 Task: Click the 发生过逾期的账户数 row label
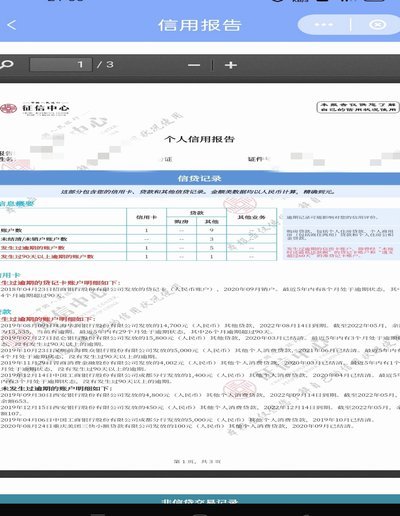click(32, 248)
